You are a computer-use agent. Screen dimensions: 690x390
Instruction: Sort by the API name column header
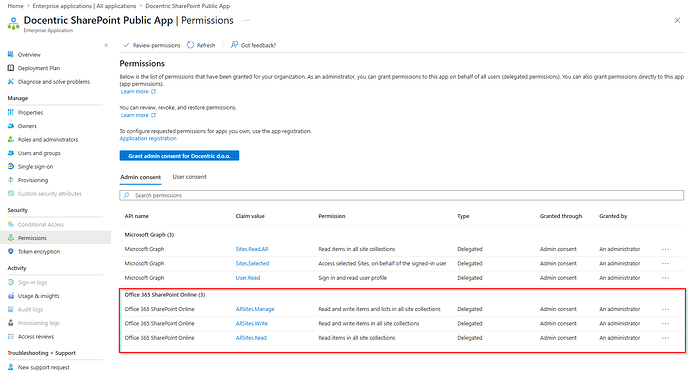pos(136,216)
